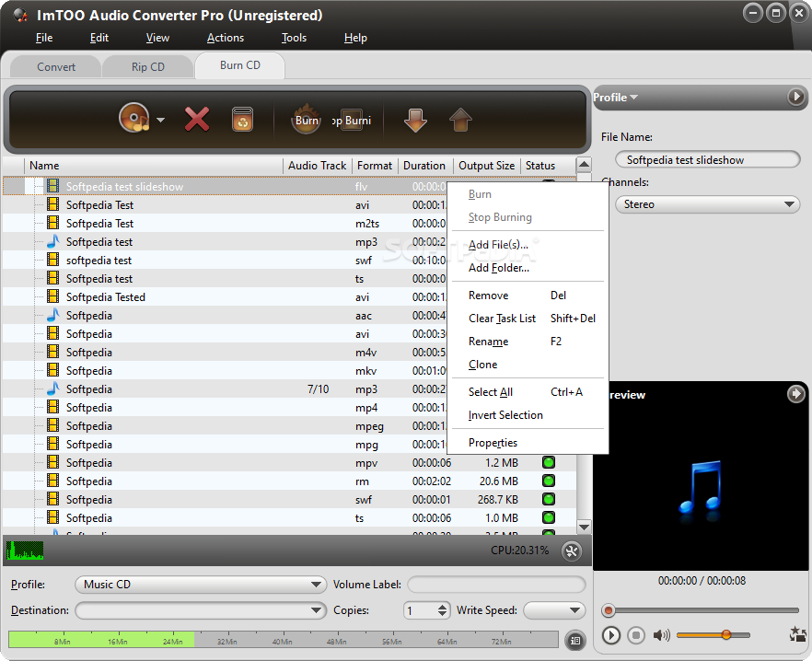Viewport: 812px width, 661px height.
Task: Click the ImTOO application logo icon
Action: click(20, 15)
